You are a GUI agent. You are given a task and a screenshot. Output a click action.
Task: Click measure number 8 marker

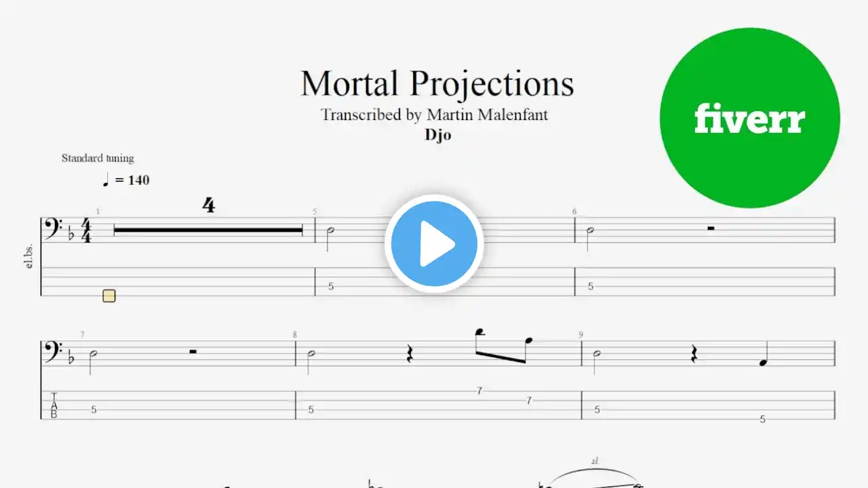click(x=295, y=335)
